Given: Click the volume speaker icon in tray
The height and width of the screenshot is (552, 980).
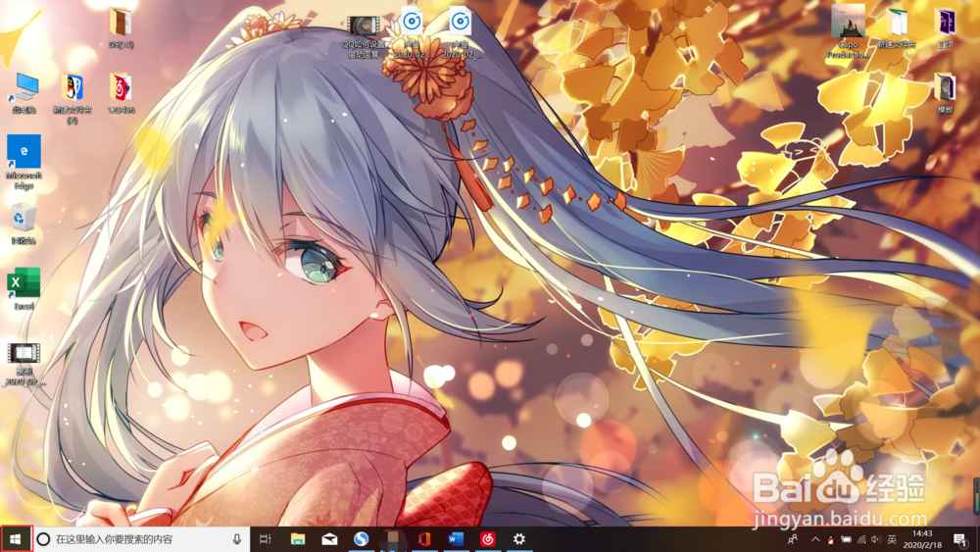Looking at the screenshot, I should 875,539.
